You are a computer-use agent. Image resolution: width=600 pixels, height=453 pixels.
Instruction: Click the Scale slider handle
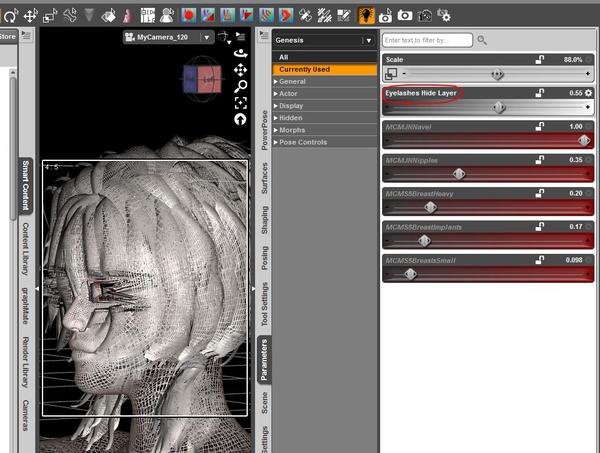pyautogui.click(x=497, y=74)
